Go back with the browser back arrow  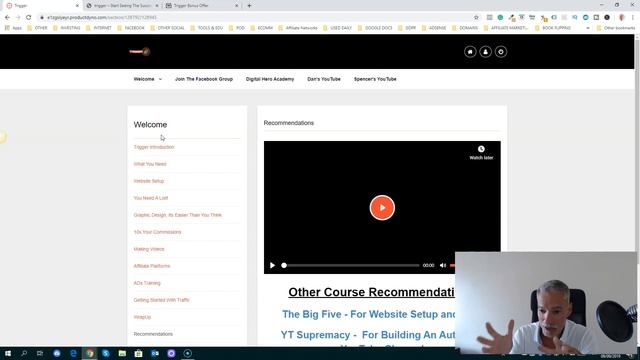pyautogui.click(x=7, y=18)
